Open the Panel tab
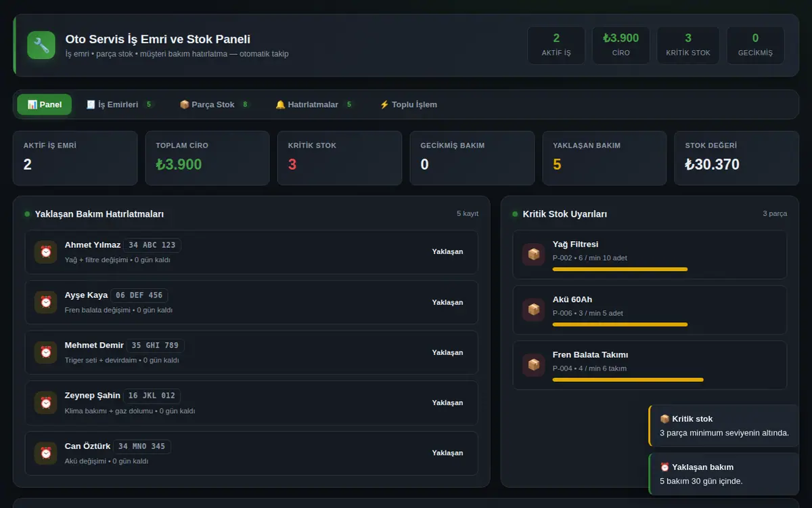Image resolution: width=812 pixels, height=508 pixels. tap(45, 104)
